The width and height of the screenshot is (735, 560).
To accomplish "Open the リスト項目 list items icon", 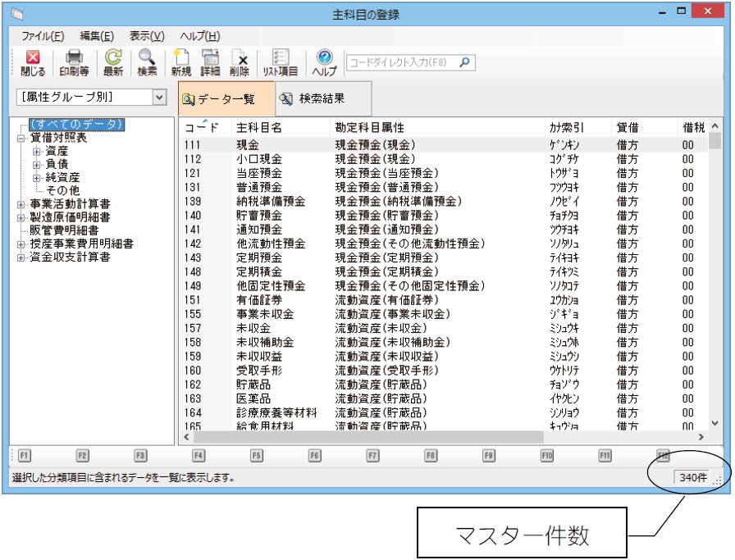I will (279, 62).
